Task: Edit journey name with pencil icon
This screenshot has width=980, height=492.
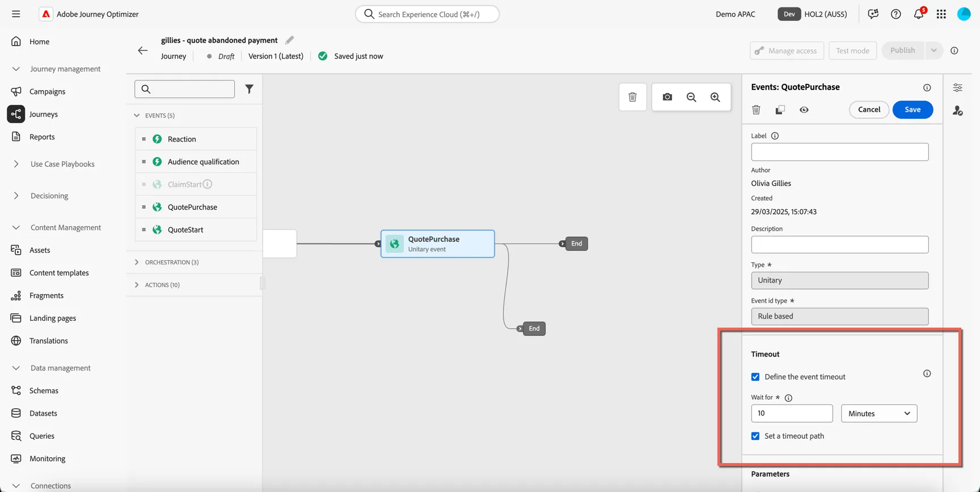Action: (290, 40)
